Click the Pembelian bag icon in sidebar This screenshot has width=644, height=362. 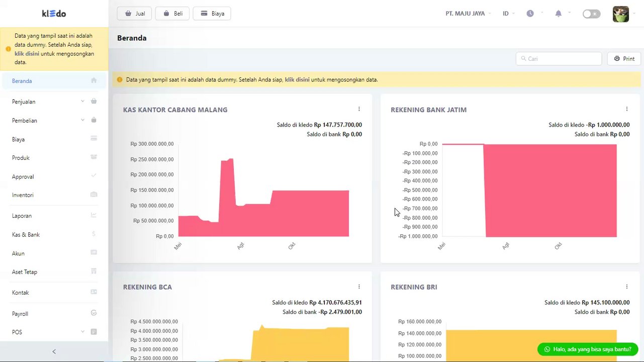pyautogui.click(x=94, y=120)
